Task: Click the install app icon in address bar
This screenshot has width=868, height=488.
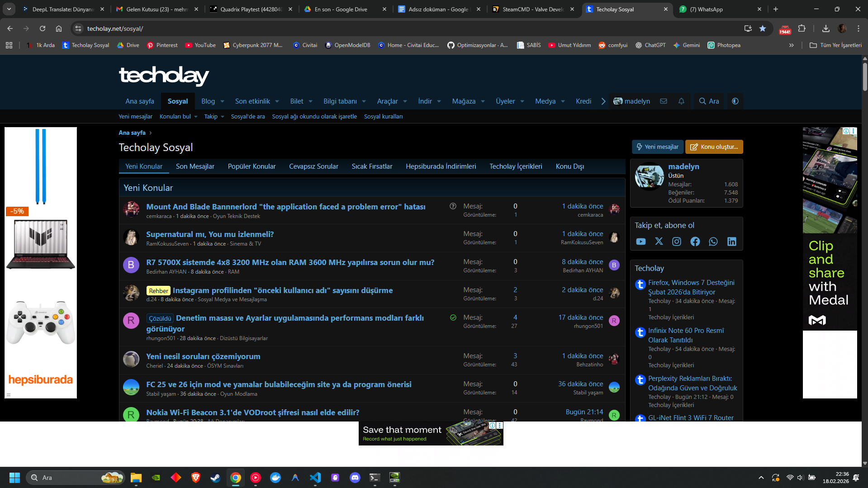Action: coord(748,28)
